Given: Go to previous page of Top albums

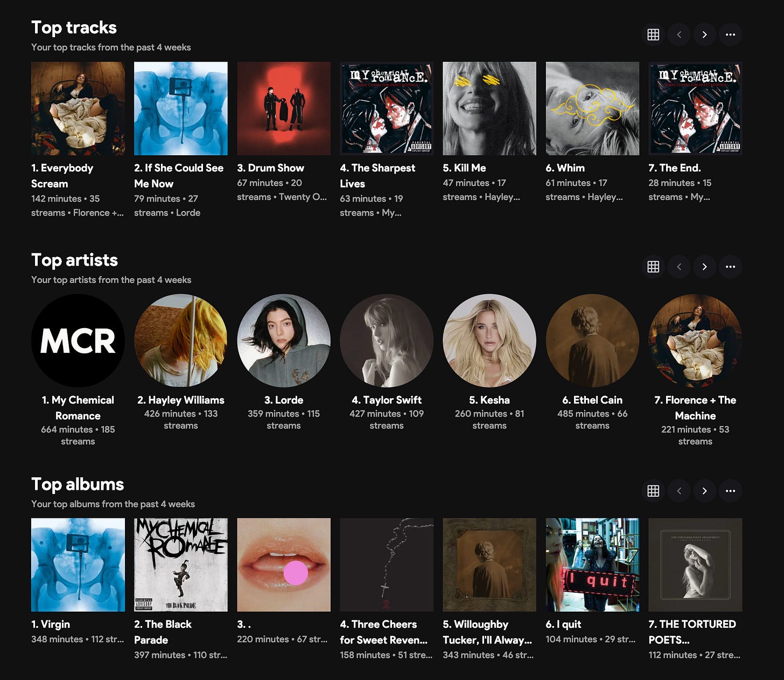Looking at the screenshot, I should (x=679, y=491).
